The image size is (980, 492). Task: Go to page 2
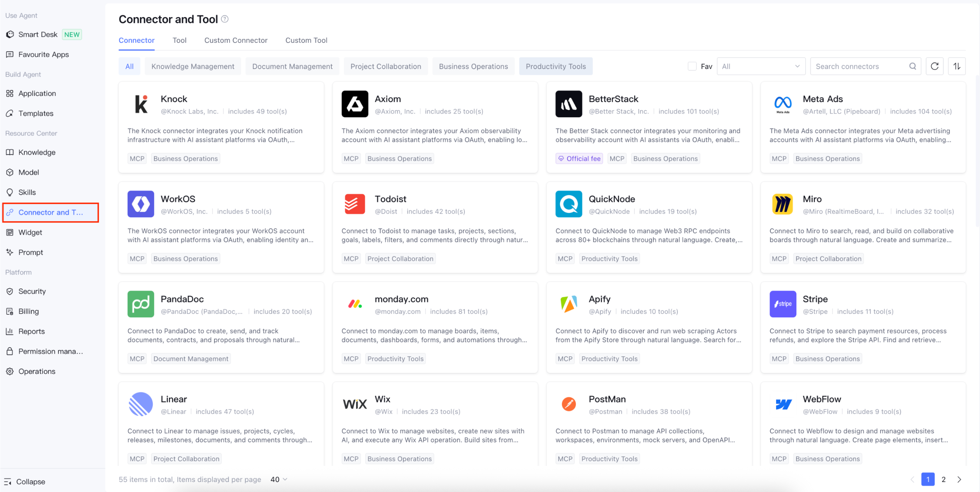pyautogui.click(x=944, y=479)
